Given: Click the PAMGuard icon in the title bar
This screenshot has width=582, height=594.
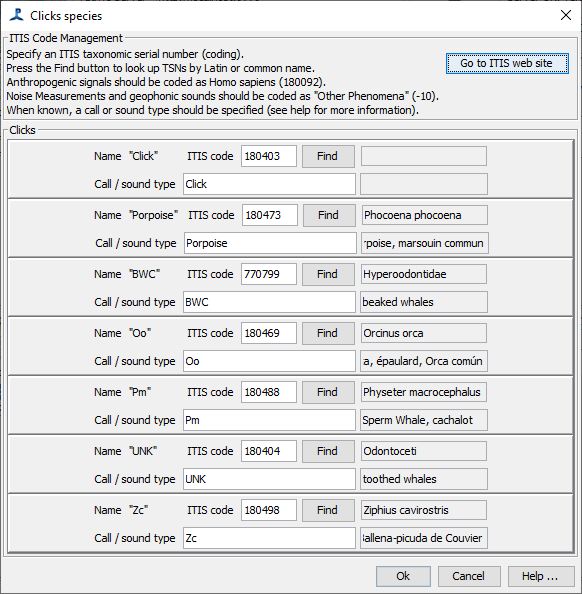Looking at the screenshot, I should [17, 16].
